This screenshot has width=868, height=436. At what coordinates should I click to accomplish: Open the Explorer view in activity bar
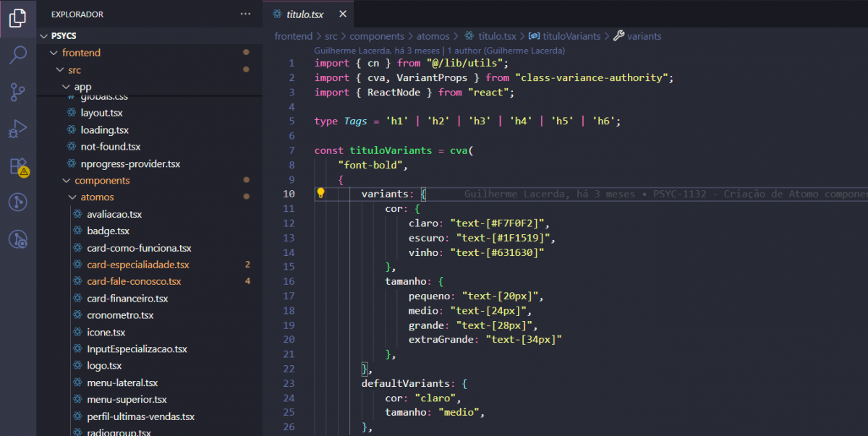(x=18, y=17)
